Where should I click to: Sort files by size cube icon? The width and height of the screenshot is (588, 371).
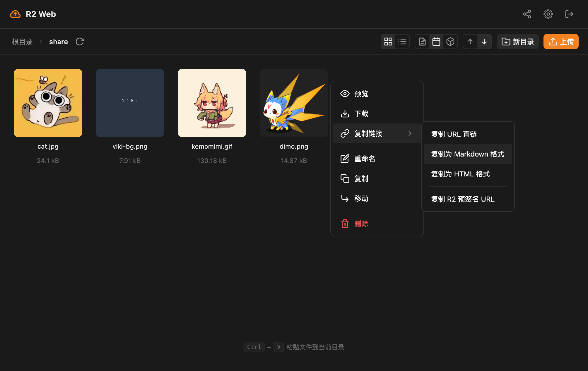450,42
